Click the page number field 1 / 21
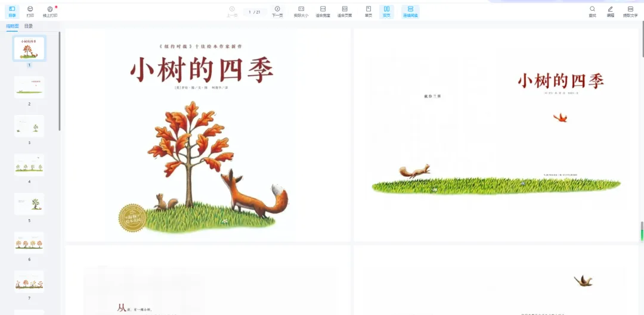644x315 pixels. click(255, 12)
